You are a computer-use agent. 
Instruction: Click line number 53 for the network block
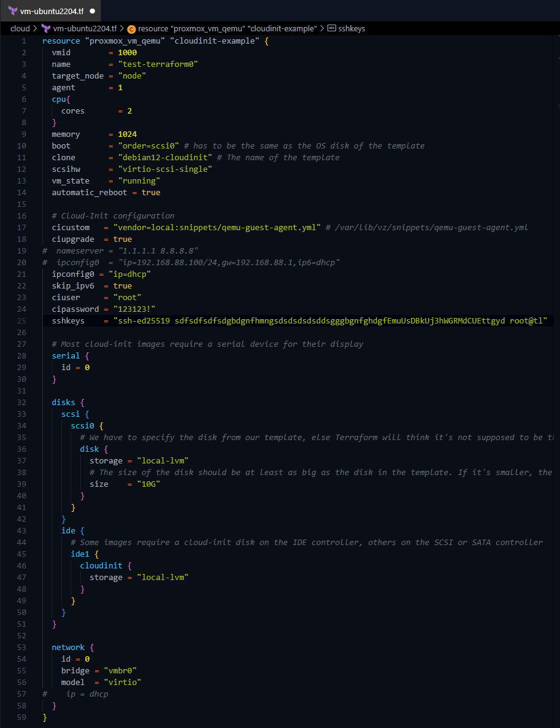[22, 648]
